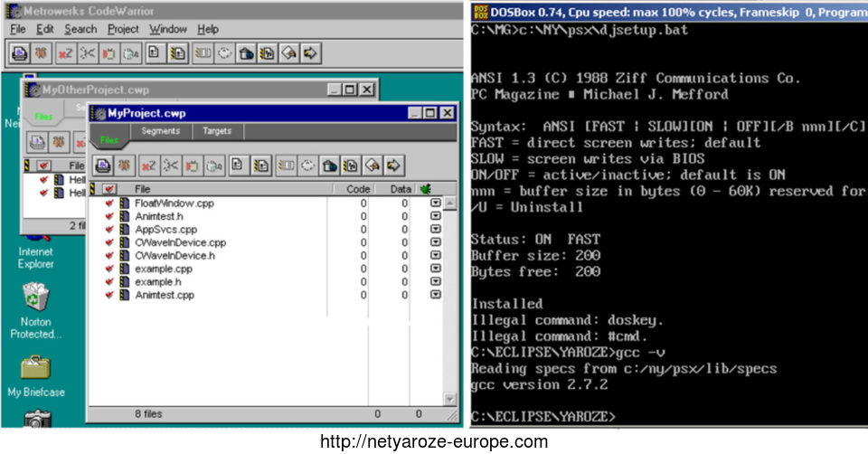The width and height of the screenshot is (868, 454).
Task: Open the Edit menu
Action: coord(45,29)
